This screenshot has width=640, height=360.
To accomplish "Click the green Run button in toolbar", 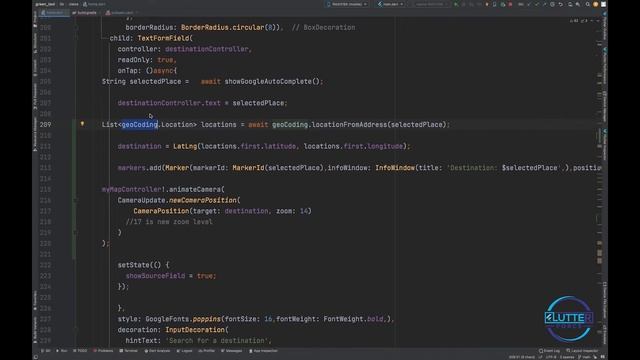I will point(456,4).
